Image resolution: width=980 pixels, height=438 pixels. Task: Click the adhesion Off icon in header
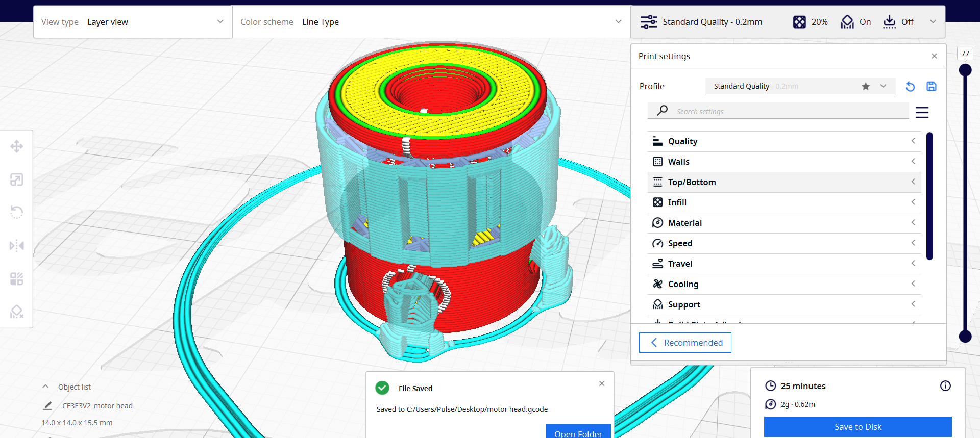[889, 22]
